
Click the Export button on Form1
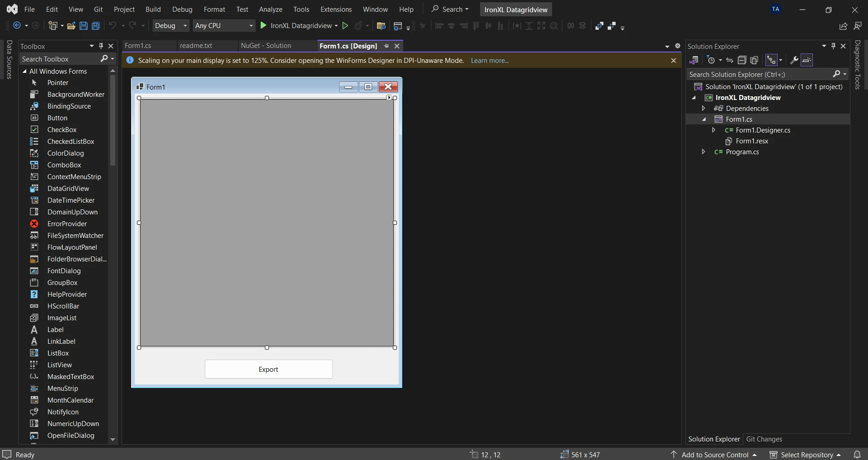tap(269, 369)
